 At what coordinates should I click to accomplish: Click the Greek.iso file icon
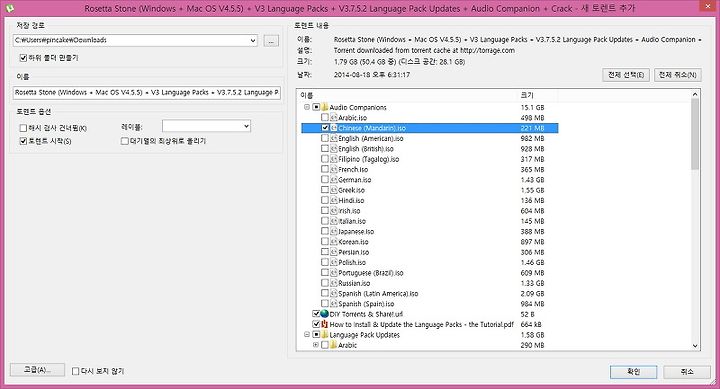coord(334,190)
